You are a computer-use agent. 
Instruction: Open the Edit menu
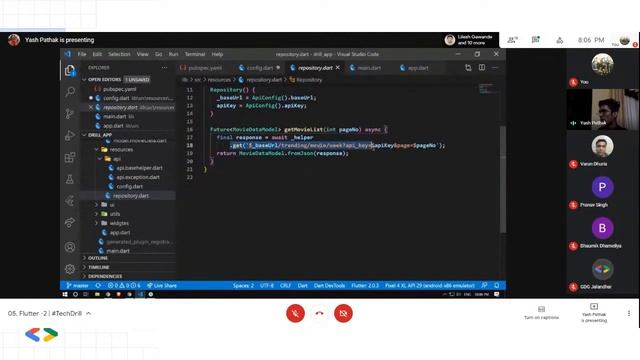pos(97,54)
